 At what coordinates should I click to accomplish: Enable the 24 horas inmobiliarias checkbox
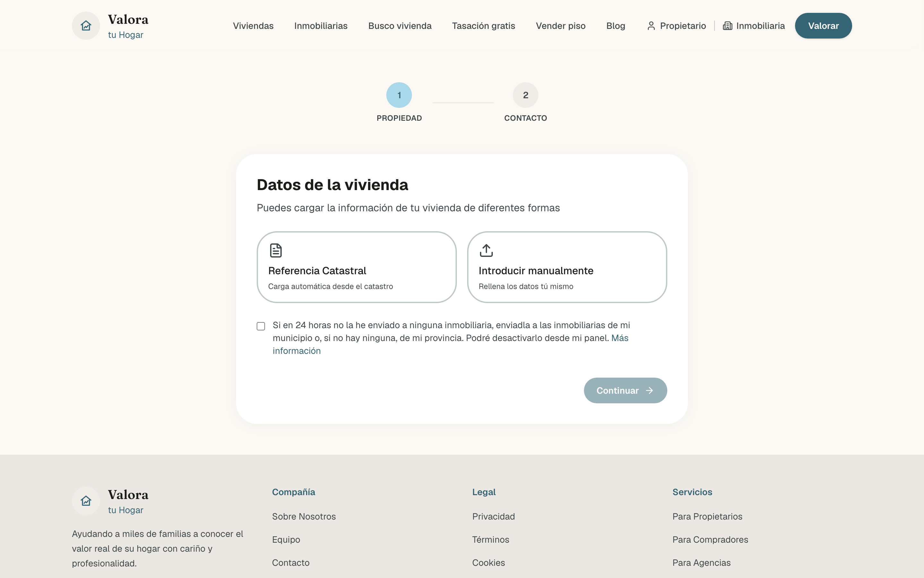pyautogui.click(x=261, y=326)
